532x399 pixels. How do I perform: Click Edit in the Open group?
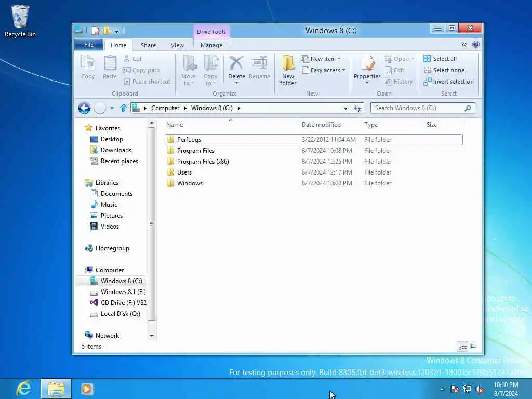pyautogui.click(x=395, y=70)
